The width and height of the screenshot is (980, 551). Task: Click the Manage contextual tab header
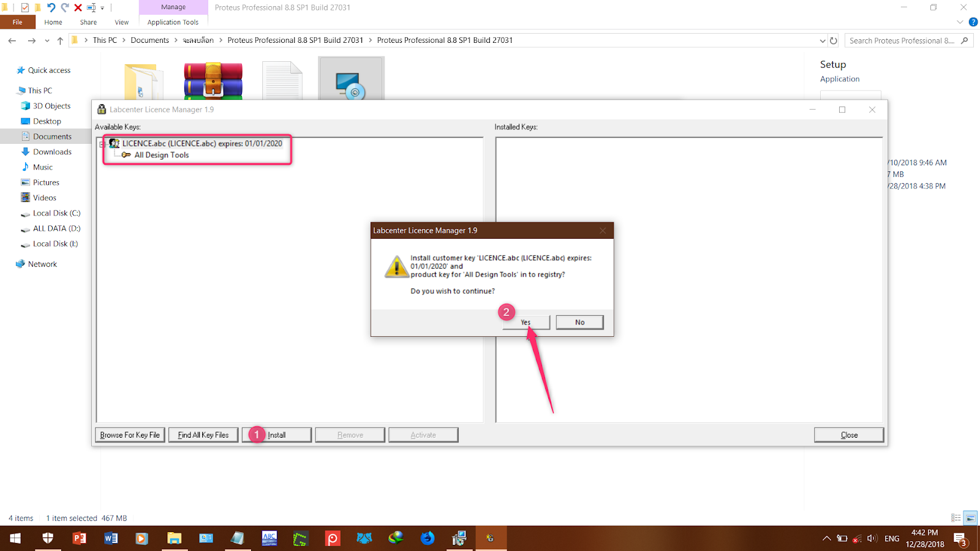173,7
